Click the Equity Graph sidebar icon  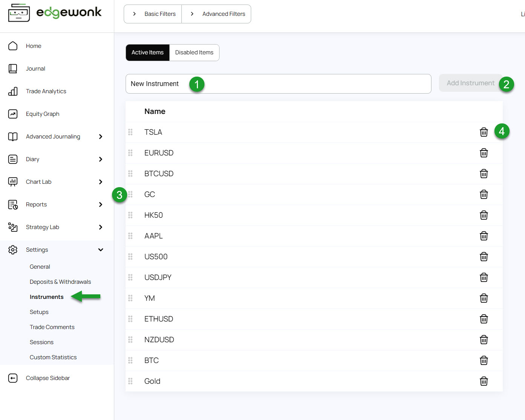click(x=13, y=114)
